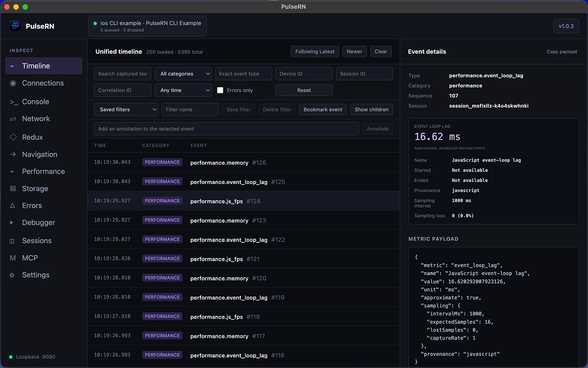Select the performance.js_fps #121 row

[244, 259]
